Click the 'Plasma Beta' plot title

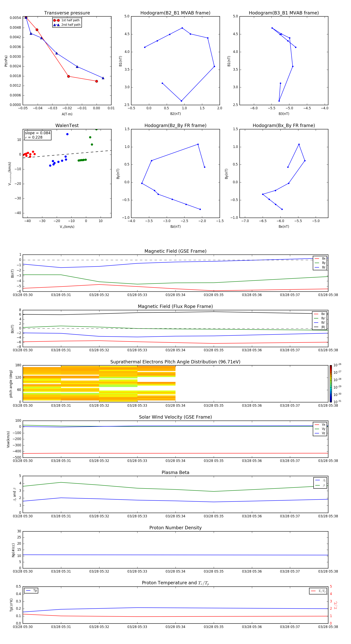[175, 472]
